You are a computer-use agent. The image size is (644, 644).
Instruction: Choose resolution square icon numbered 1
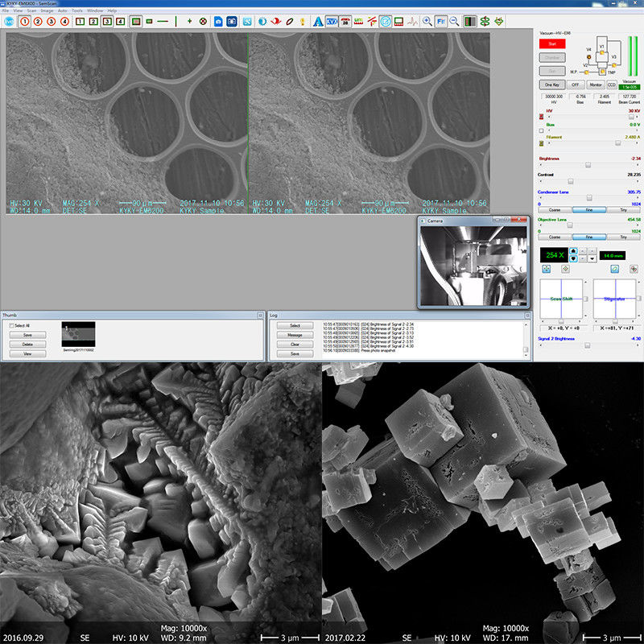tap(80, 22)
